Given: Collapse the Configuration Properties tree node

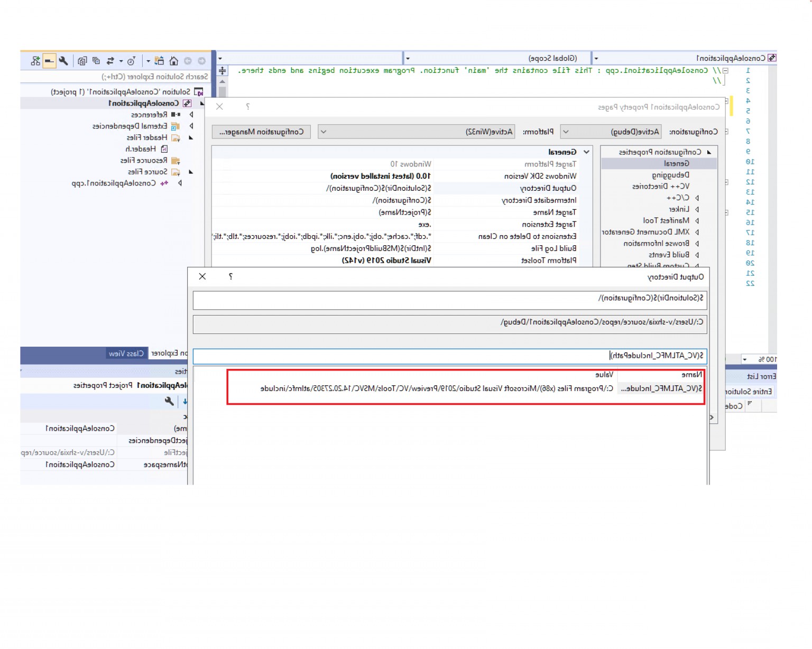Looking at the screenshot, I should pos(709,152).
